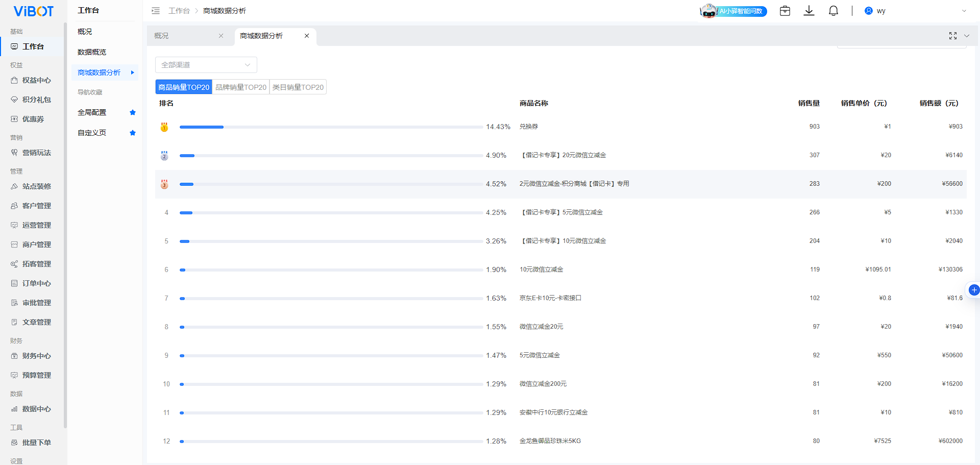Open notifications bell icon
Screen dimensions: 980x465
click(x=834, y=11)
